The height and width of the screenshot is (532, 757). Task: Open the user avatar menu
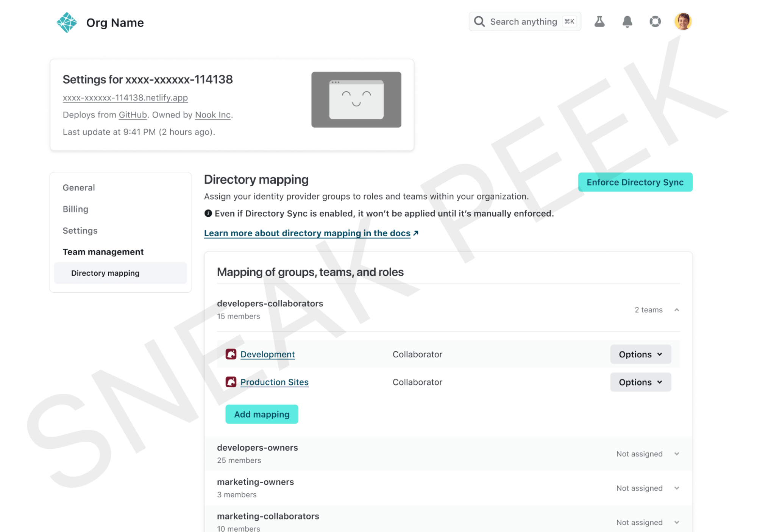point(683,22)
